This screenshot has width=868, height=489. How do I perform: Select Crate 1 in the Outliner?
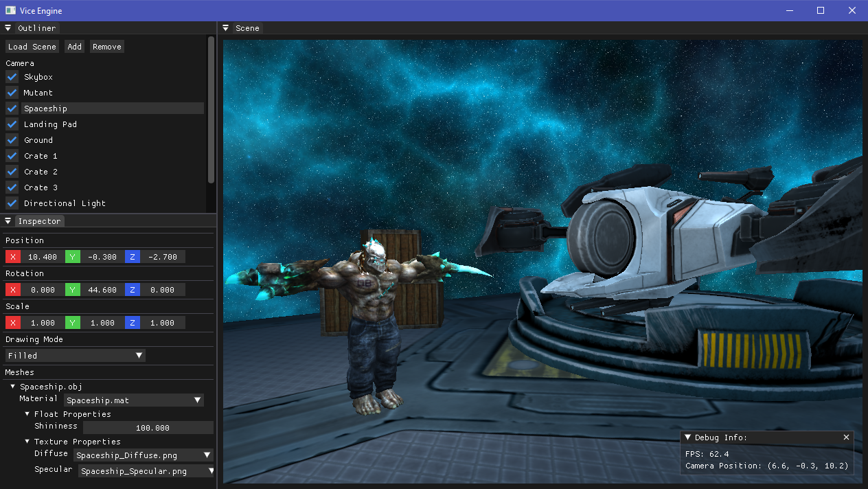click(113, 156)
